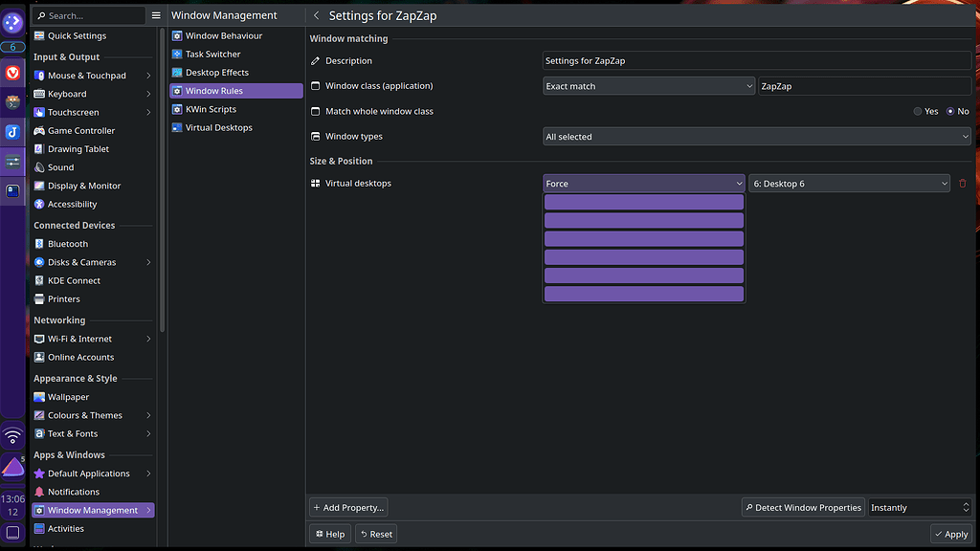The width and height of the screenshot is (980, 551).
Task: Open Accessibility settings
Action: [x=93, y=205]
